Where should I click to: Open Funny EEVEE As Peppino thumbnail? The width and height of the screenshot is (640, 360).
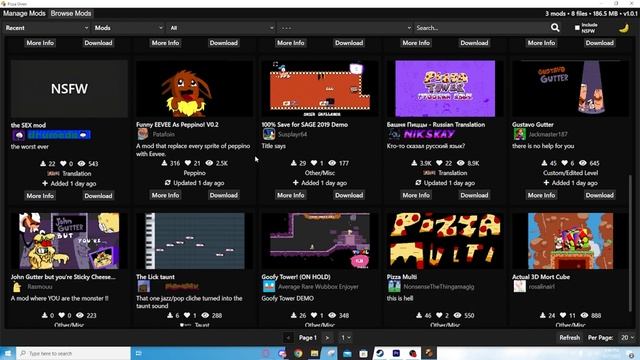pos(194,89)
